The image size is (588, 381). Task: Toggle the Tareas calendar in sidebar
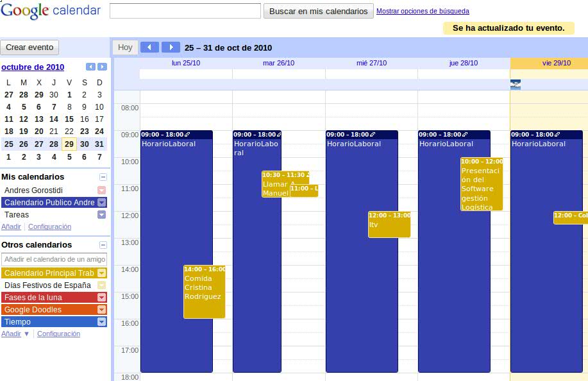(x=17, y=215)
